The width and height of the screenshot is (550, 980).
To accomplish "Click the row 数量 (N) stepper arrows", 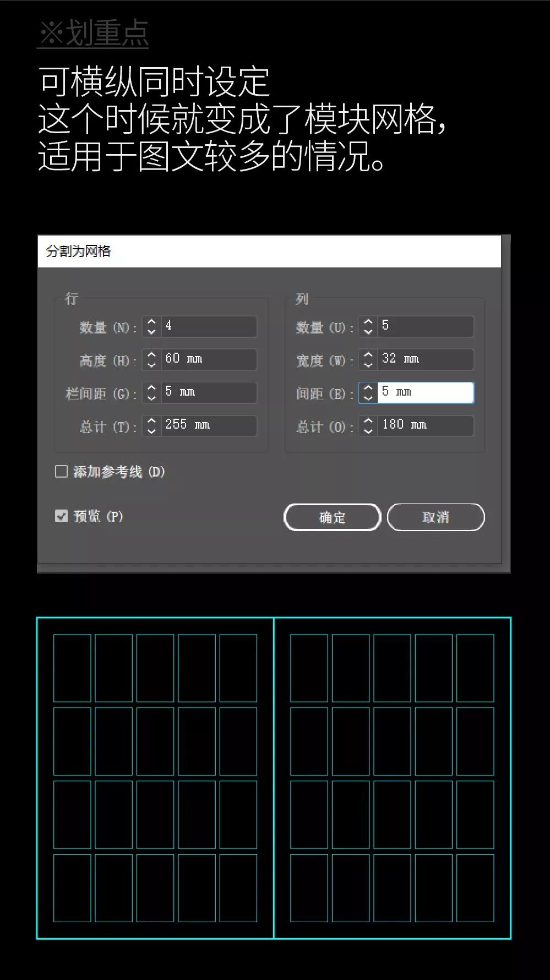I will tap(151, 326).
